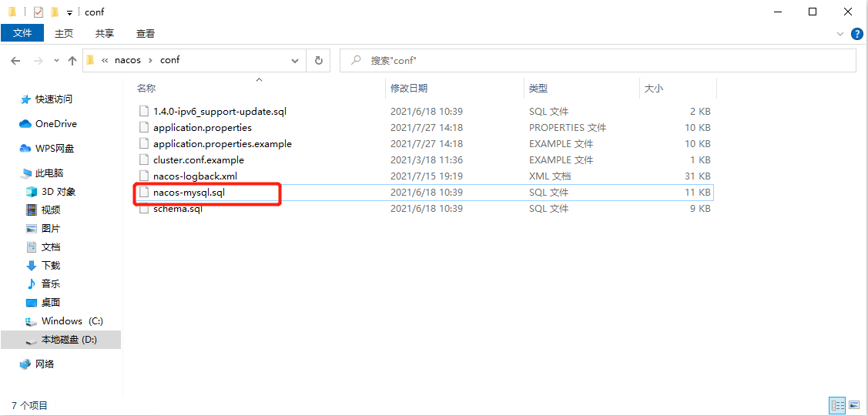Click the Properties quick access icon
This screenshot has width=868, height=416.
pos(39,12)
